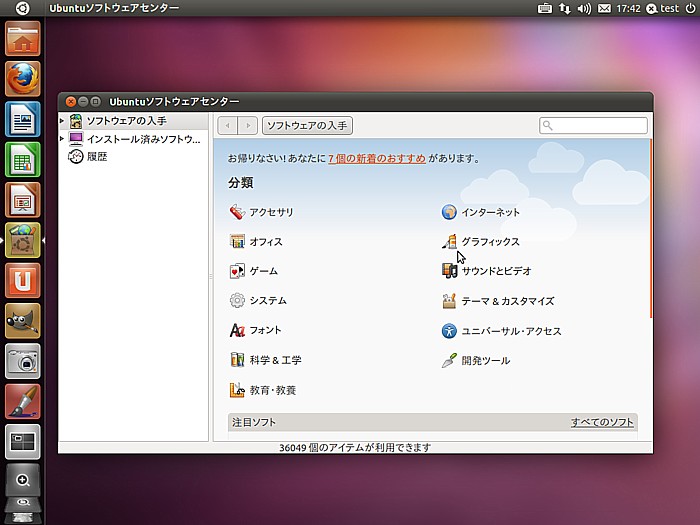
Task: Open Themes & Tweaks (テーマ & カスタマイズ) icon
Action: tap(449, 301)
